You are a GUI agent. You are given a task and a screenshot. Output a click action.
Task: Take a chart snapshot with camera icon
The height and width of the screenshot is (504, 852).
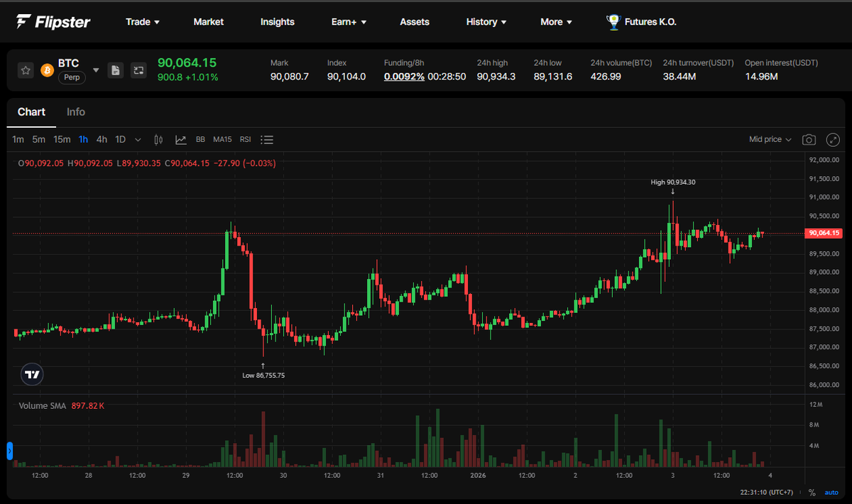pyautogui.click(x=809, y=140)
